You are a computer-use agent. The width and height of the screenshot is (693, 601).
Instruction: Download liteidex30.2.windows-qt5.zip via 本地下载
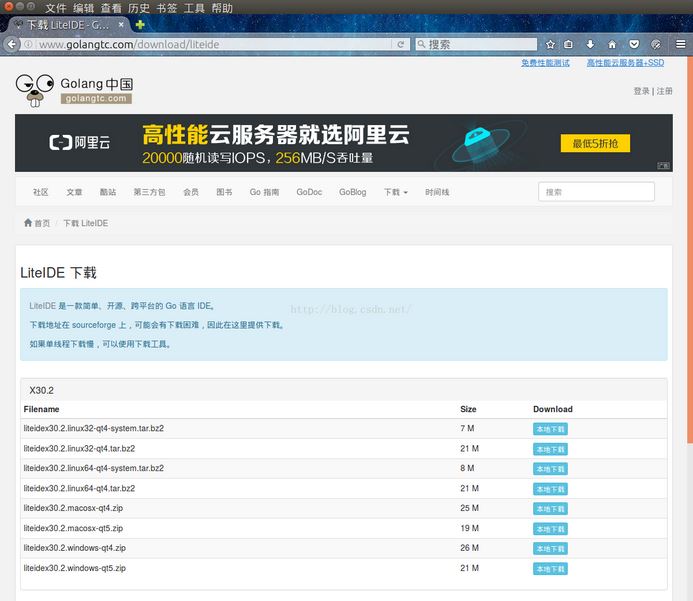[x=550, y=569]
